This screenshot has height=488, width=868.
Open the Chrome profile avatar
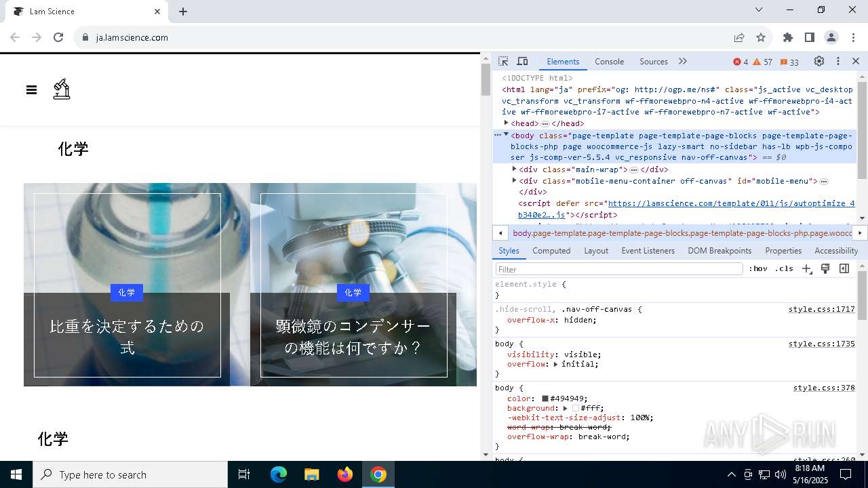tap(831, 37)
